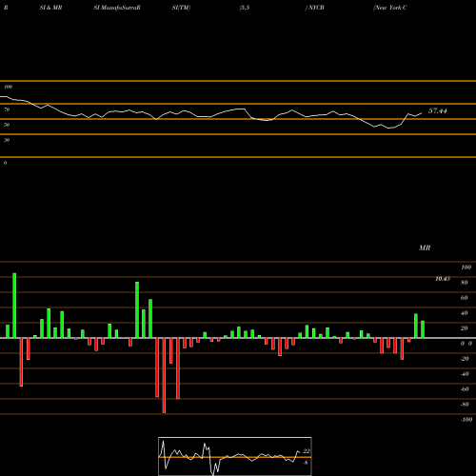Image resolution: width=476 pixels, height=476 pixels.
Task: Click the '10.45' value above the histogram
Action: [443, 279]
